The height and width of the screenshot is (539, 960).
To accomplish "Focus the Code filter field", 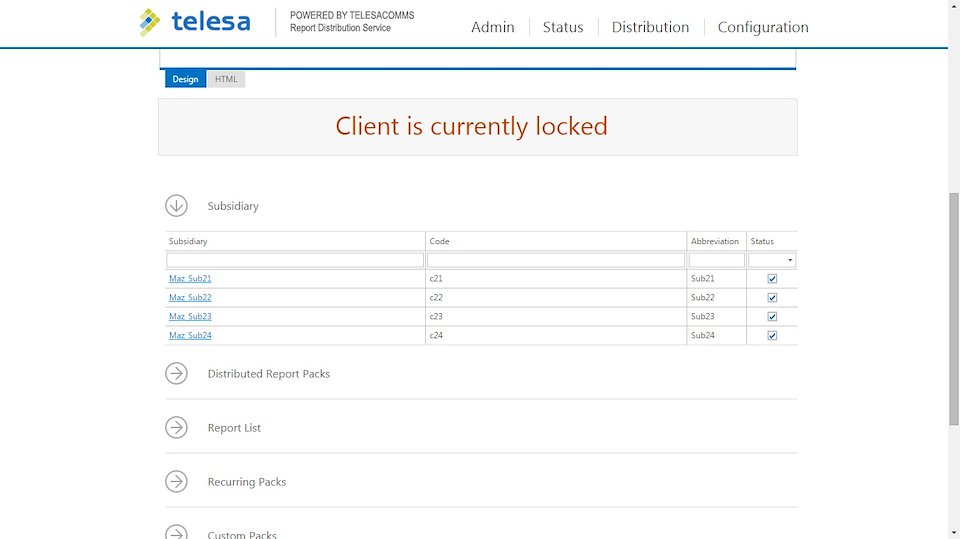I will 556,260.
